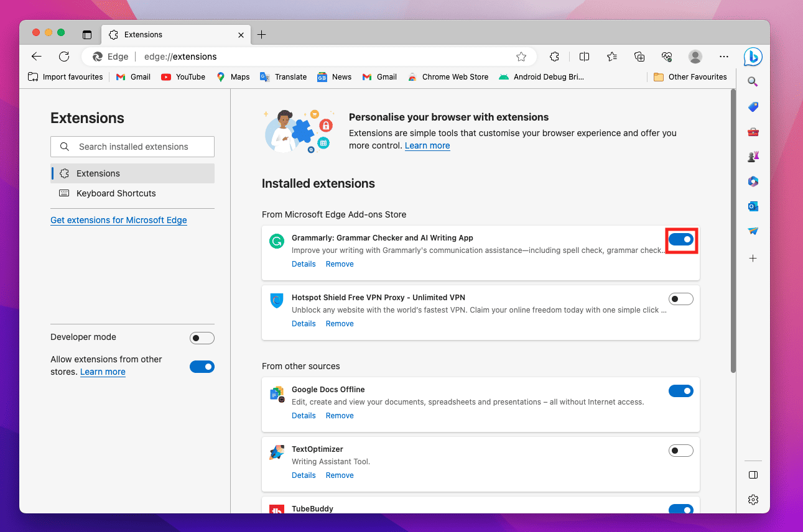This screenshot has width=803, height=532.
Task: Select the Extensions browser tab
Action: tap(174, 35)
